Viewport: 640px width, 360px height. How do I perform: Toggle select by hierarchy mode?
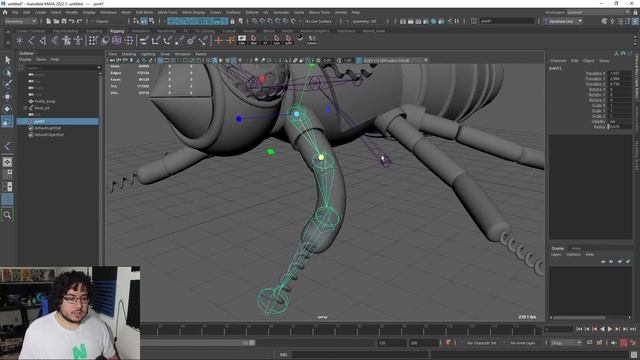tap(136, 21)
